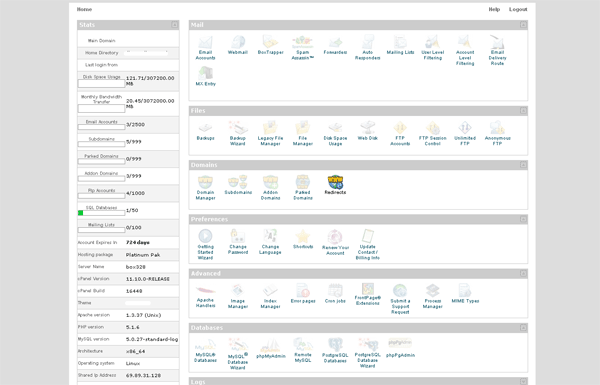
Task: Open mail Forwarders
Action: [x=335, y=45]
